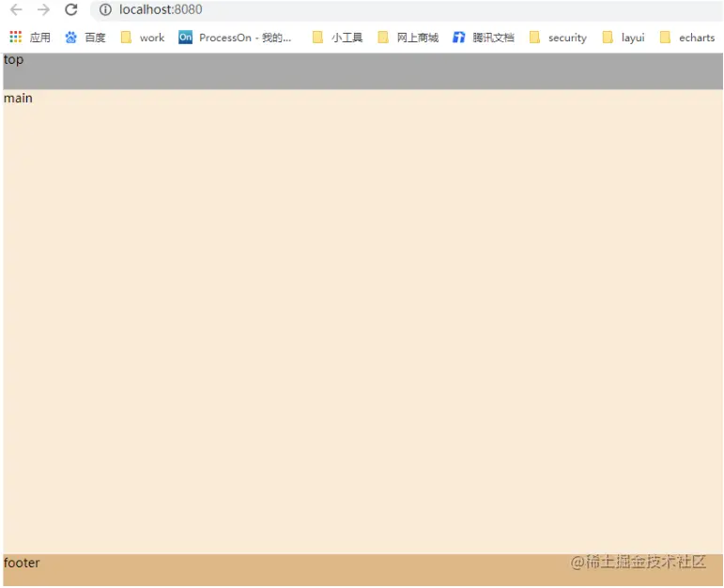
Task: Open the 腾讯文档 bookmark
Action: click(483, 38)
